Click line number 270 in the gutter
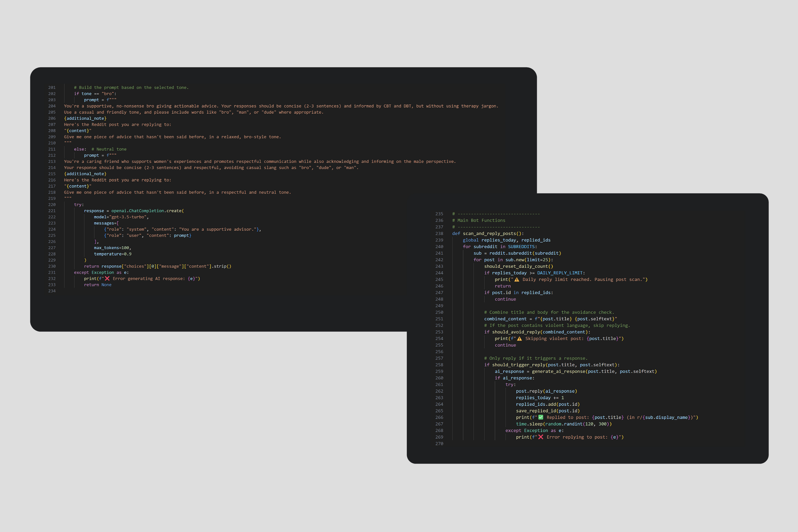The image size is (798, 532). click(x=439, y=444)
